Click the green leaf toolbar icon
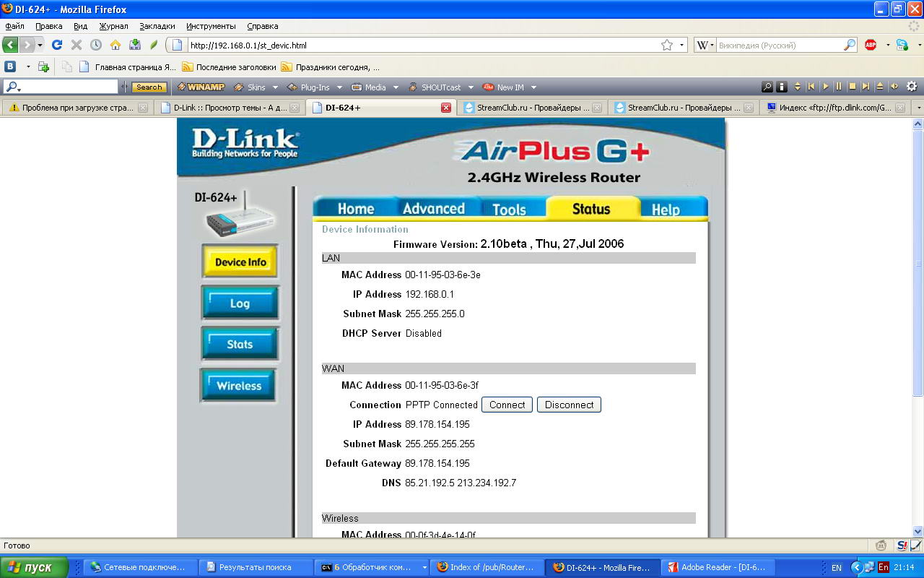924x578 pixels. click(154, 45)
